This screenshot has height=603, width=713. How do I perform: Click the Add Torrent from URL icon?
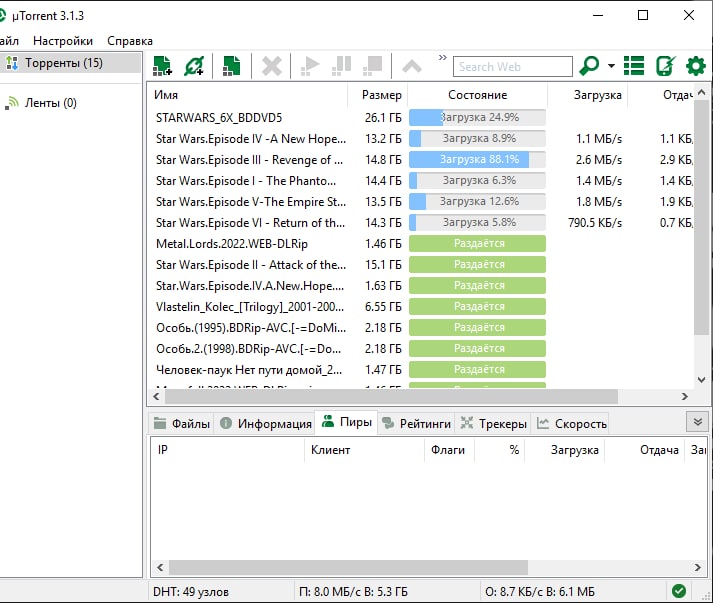[x=194, y=66]
